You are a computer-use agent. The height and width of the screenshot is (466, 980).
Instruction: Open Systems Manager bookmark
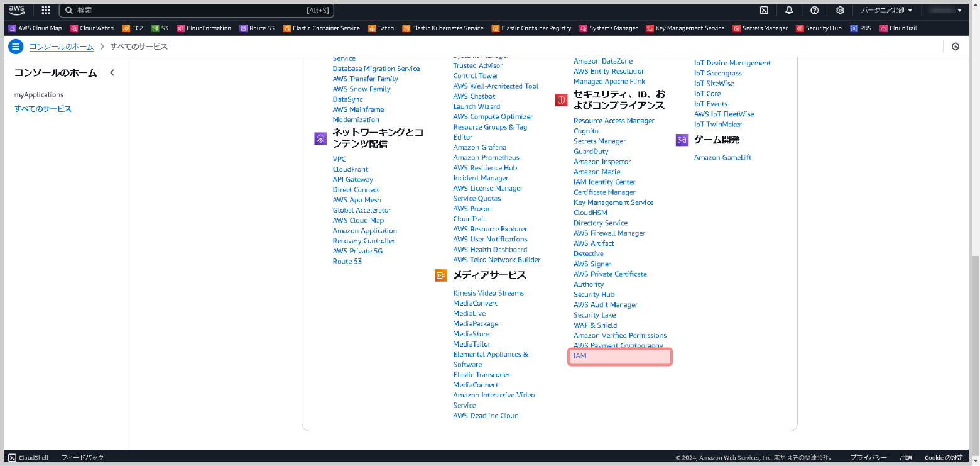click(x=609, y=28)
